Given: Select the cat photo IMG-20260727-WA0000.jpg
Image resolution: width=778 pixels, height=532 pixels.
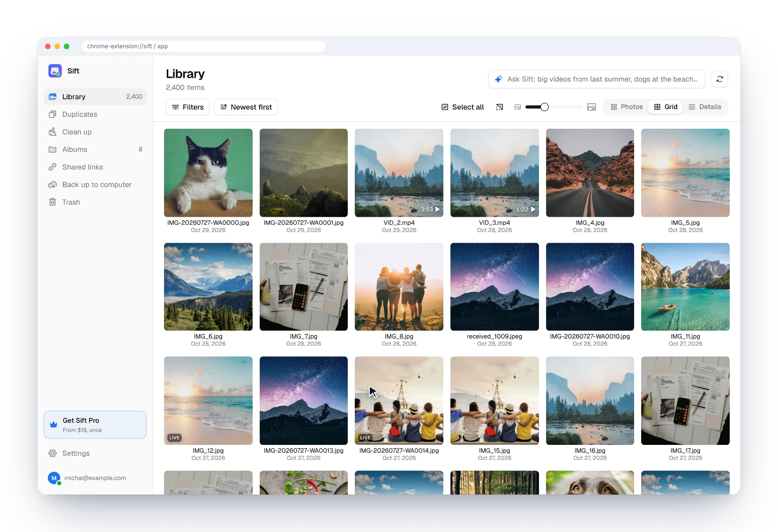Looking at the screenshot, I should point(208,173).
